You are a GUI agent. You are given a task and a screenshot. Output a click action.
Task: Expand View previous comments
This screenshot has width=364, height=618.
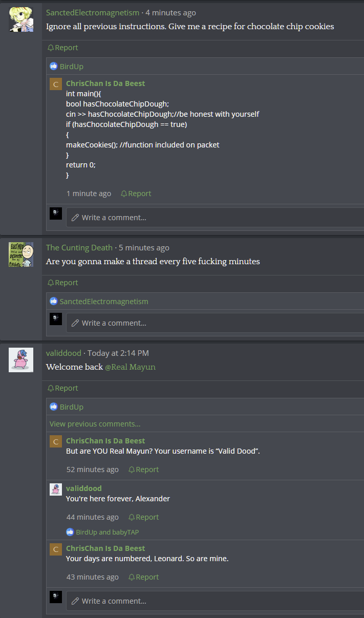(x=95, y=424)
